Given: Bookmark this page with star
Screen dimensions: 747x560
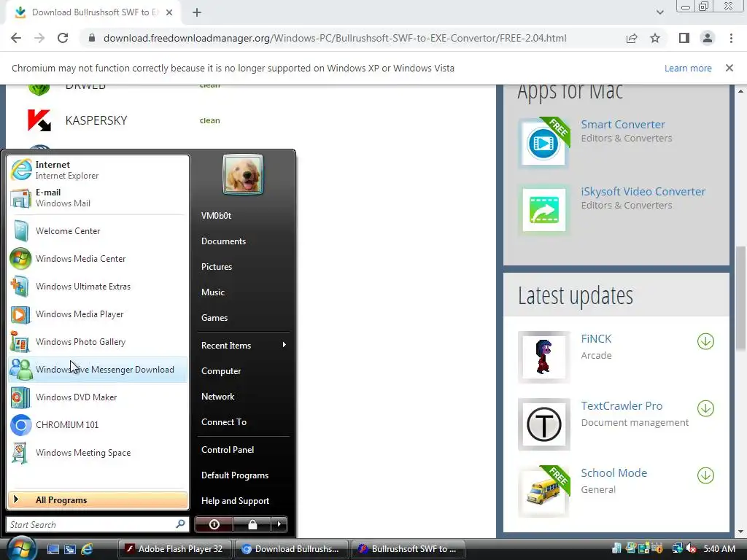Looking at the screenshot, I should (655, 38).
